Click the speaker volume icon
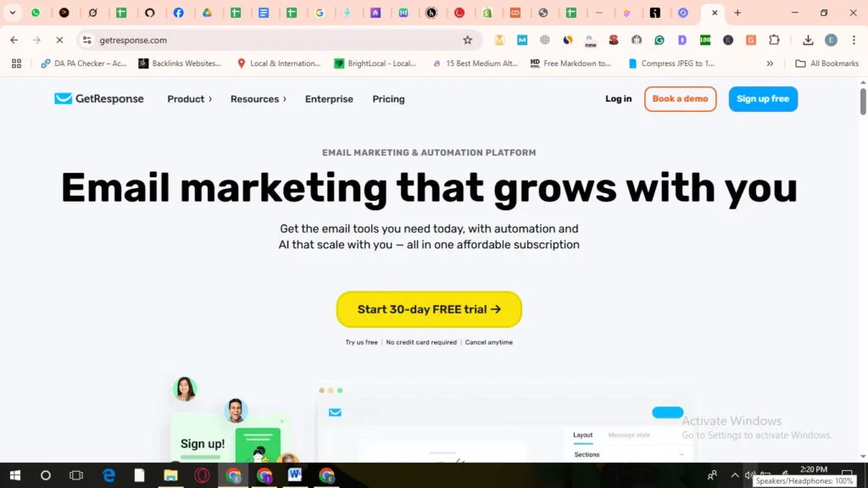 750,475
